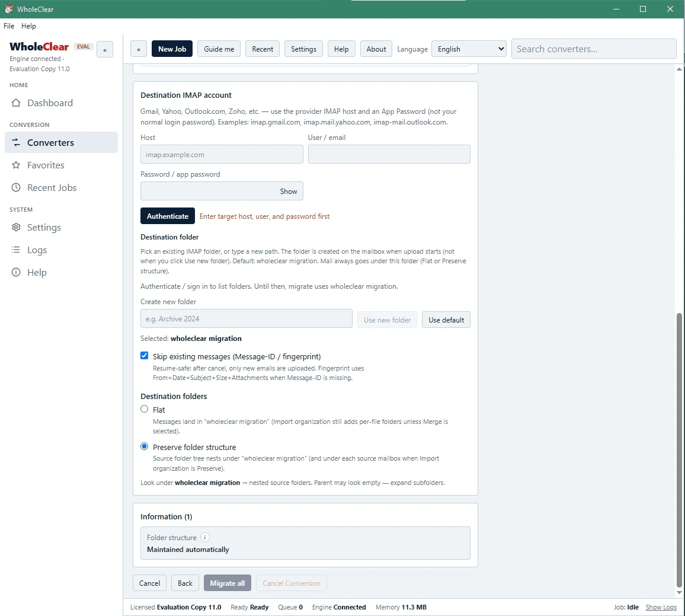Open the Help menu in menu bar

(x=28, y=26)
